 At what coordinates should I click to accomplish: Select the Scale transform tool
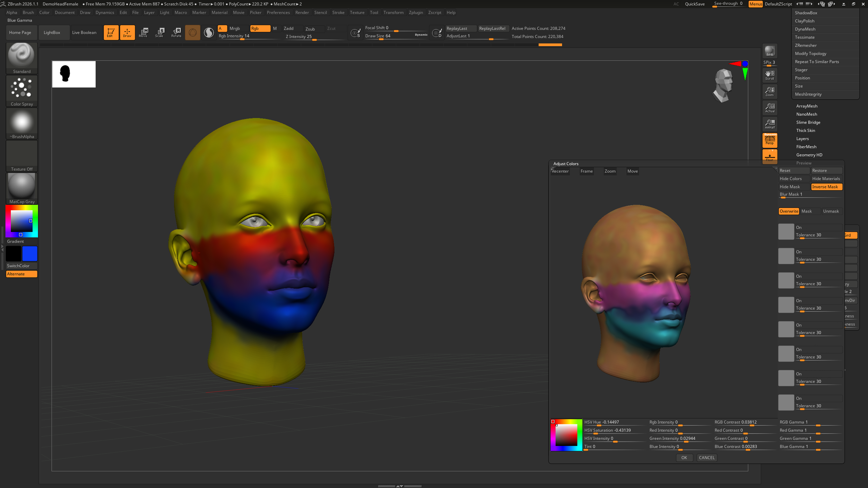pos(159,32)
